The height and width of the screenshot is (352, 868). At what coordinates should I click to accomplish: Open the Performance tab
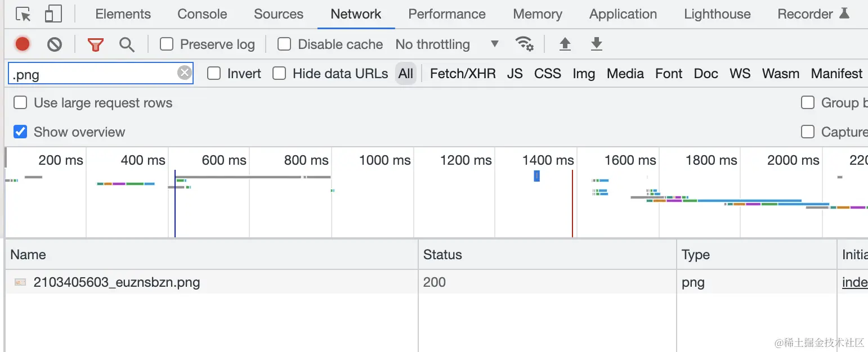click(x=447, y=14)
